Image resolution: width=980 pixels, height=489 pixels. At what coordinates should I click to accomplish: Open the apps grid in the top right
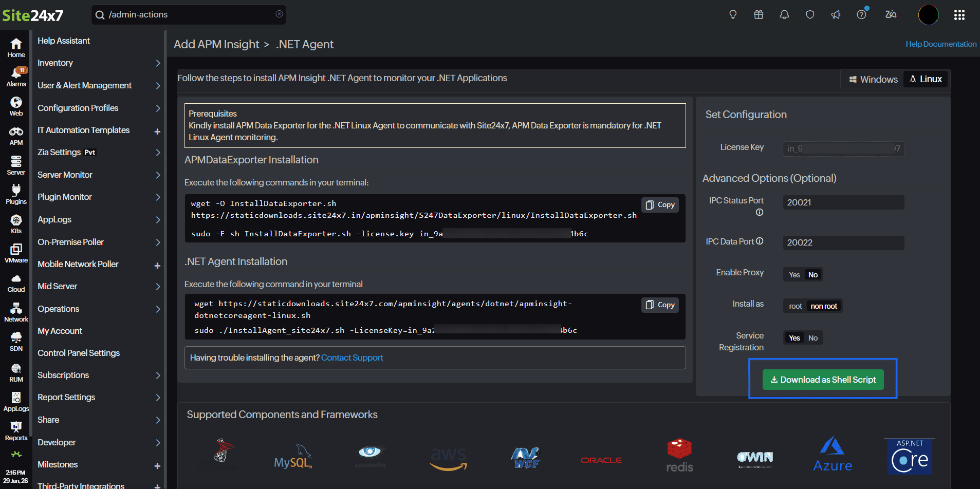959,15
